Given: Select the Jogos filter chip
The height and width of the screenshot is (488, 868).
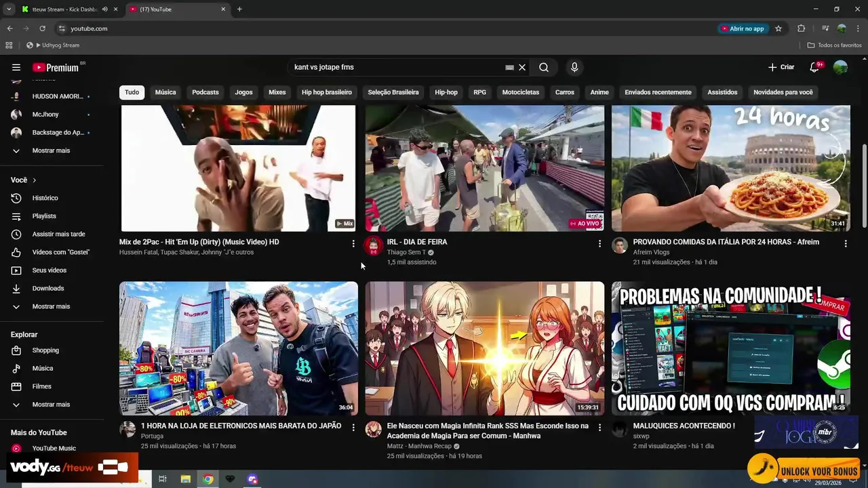Looking at the screenshot, I should pos(243,92).
